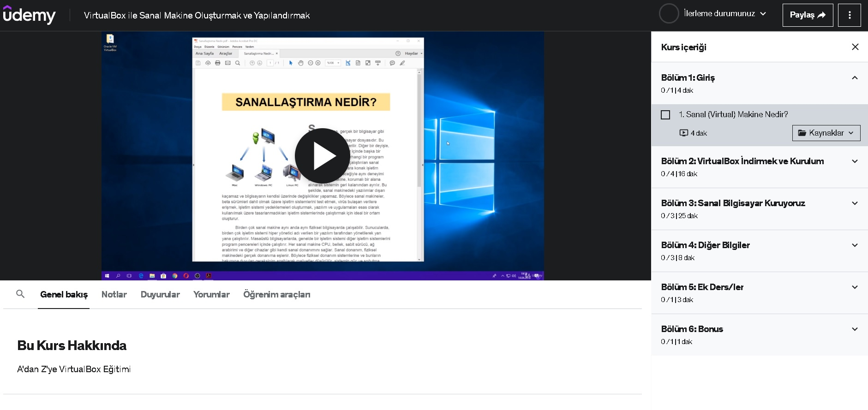Select lecture 1. Sanal (Virtual) Makine Nedir?

coord(733,114)
